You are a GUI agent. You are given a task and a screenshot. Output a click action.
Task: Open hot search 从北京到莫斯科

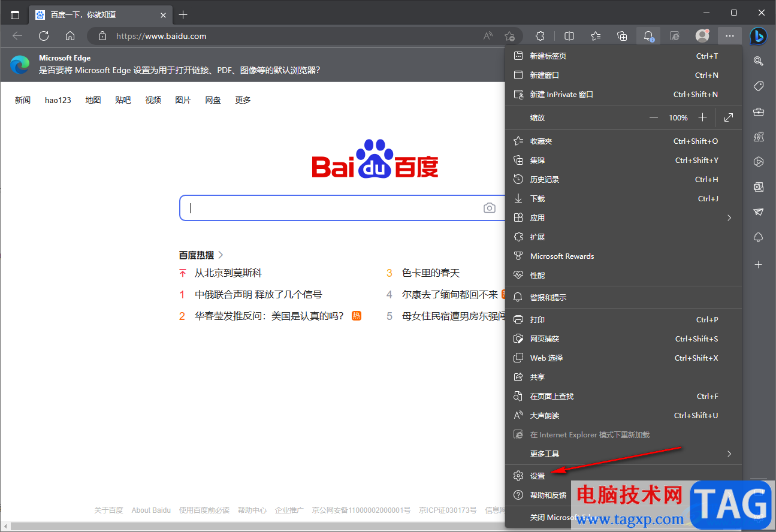pos(228,273)
